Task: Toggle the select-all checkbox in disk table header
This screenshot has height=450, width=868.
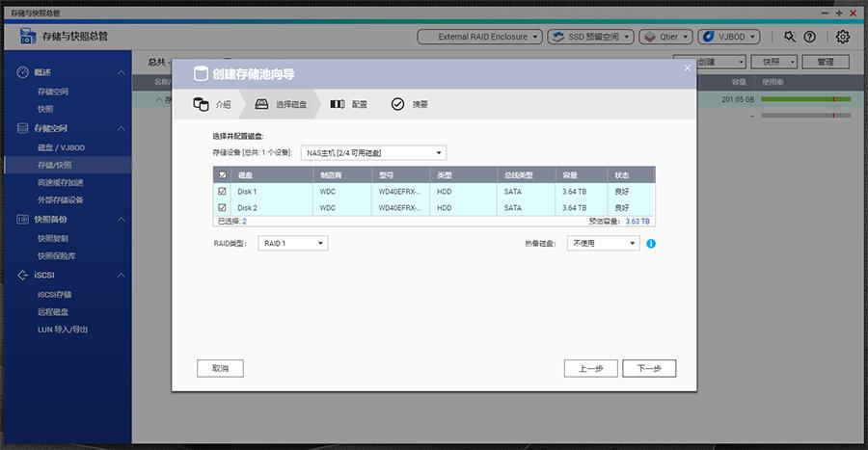Action: [223, 175]
